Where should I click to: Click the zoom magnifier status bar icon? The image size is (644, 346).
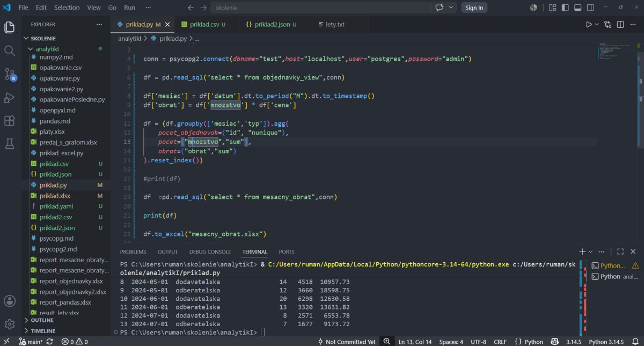pos(386,341)
